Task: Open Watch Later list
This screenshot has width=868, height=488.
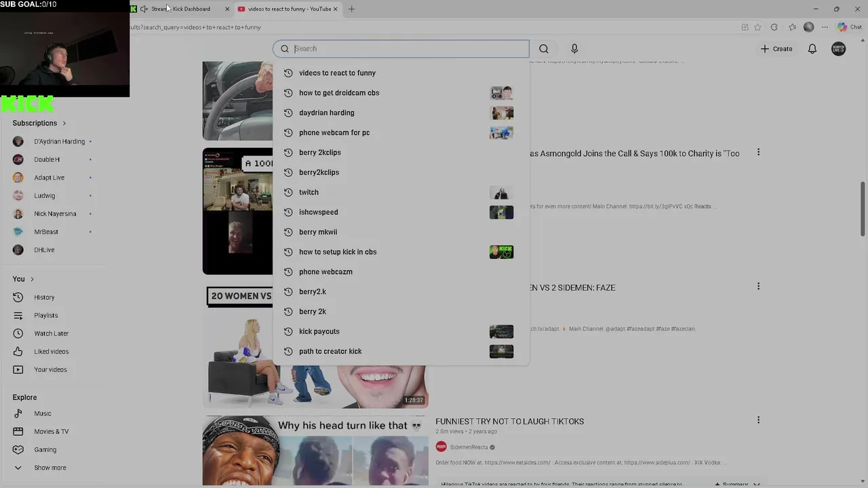Action: click(x=53, y=333)
